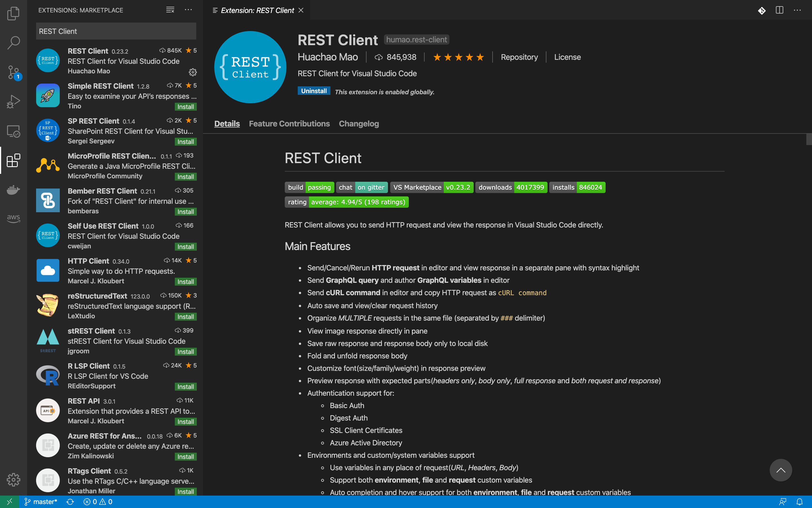
Task: Split the editor to the right
Action: pyautogui.click(x=780, y=10)
